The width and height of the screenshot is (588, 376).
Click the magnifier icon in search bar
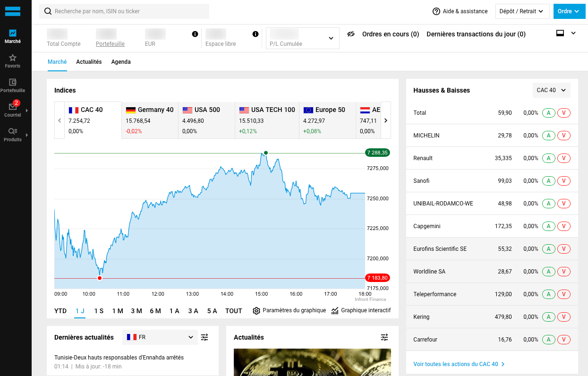point(48,11)
